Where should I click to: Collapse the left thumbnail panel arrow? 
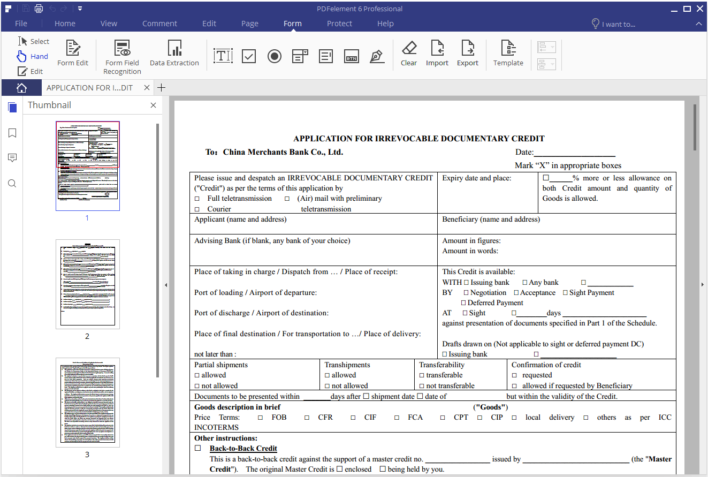(166, 285)
